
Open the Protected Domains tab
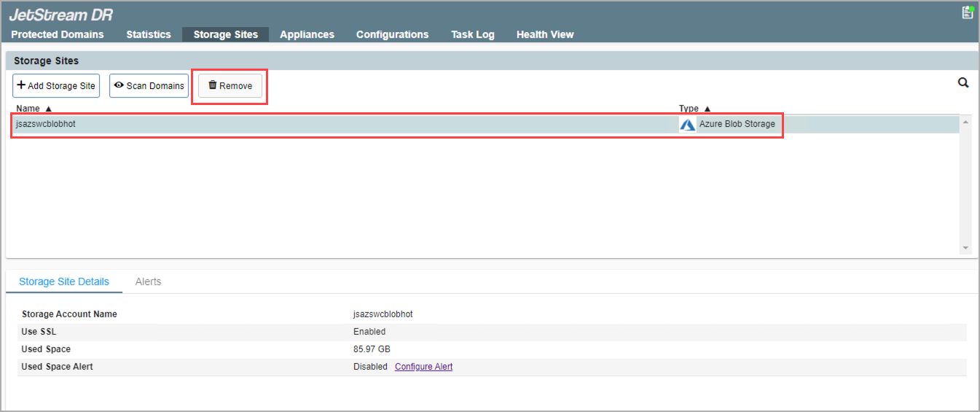58,34
